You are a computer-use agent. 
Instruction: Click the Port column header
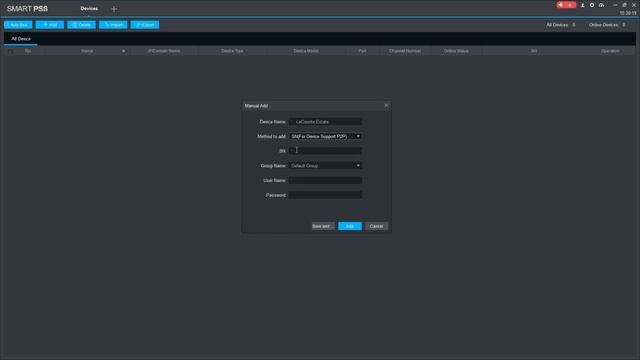click(x=362, y=51)
